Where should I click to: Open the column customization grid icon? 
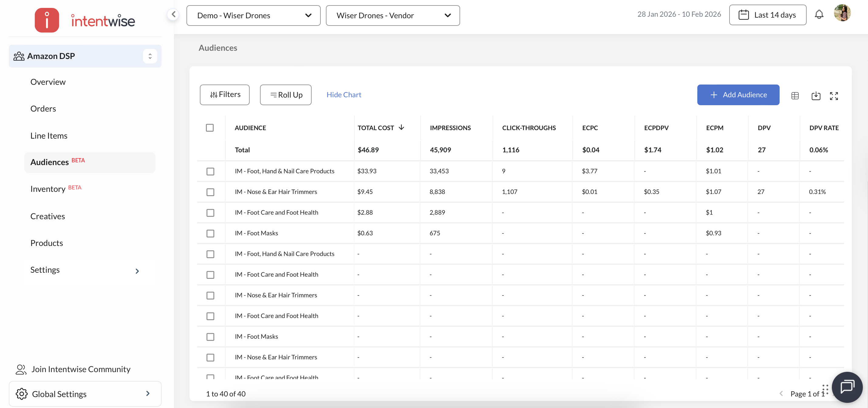point(795,96)
